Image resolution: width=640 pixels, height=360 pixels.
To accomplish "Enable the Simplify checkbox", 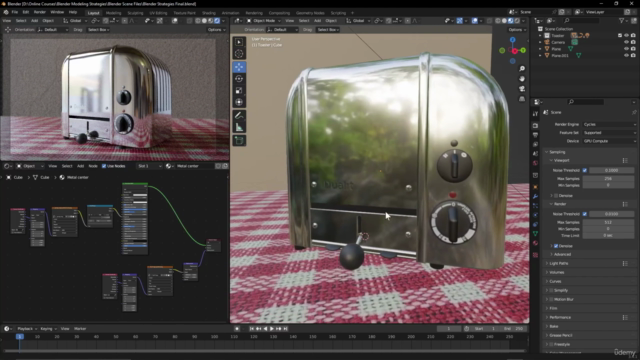I will (551, 290).
